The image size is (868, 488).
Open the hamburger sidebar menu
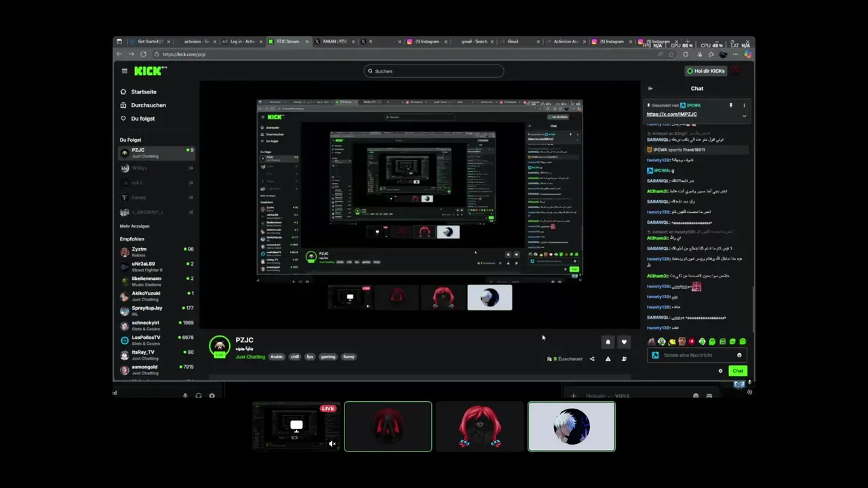pyautogui.click(x=124, y=71)
